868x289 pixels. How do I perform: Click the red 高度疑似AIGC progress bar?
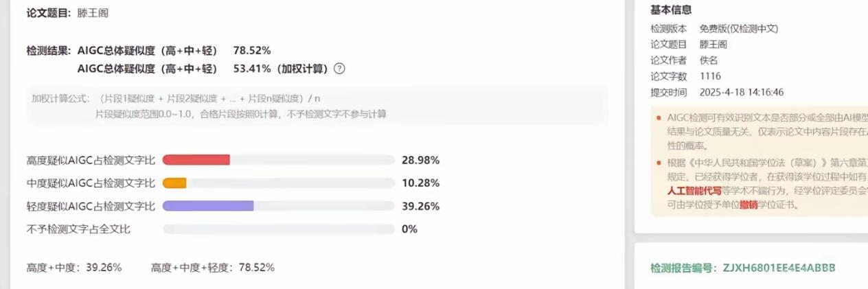point(196,160)
